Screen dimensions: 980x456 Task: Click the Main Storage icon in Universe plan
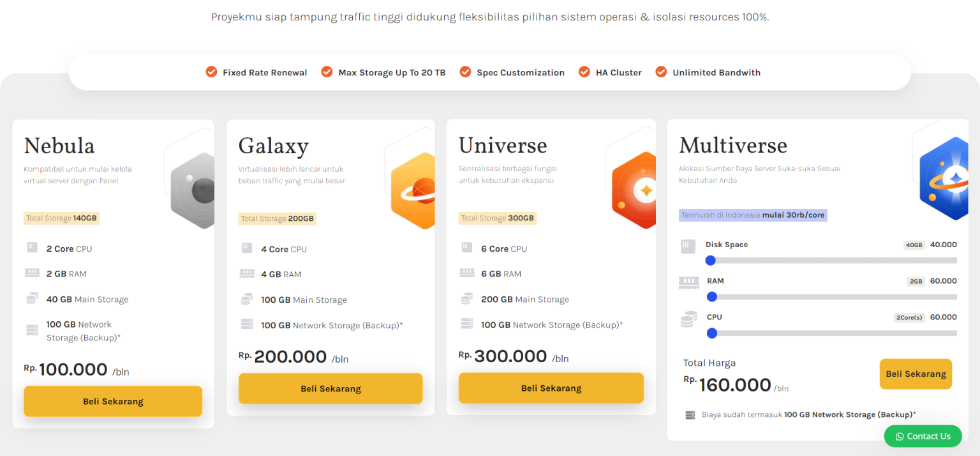click(467, 298)
